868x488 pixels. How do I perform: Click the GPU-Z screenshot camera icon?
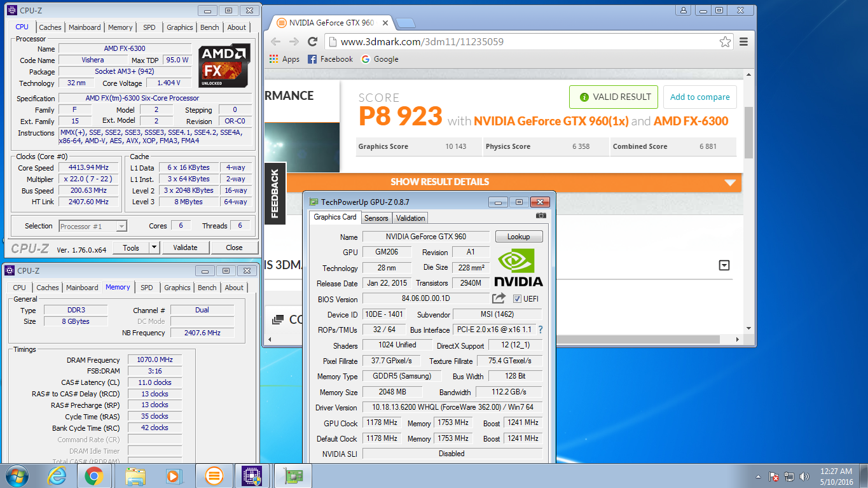541,216
